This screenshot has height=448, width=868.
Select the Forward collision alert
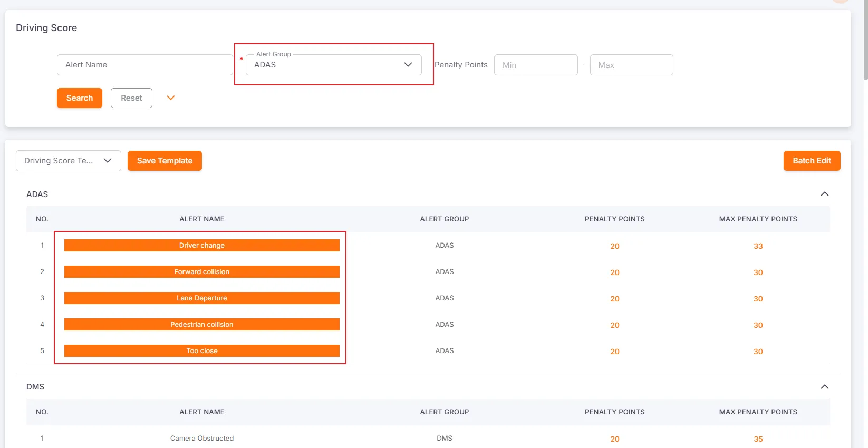(x=201, y=272)
